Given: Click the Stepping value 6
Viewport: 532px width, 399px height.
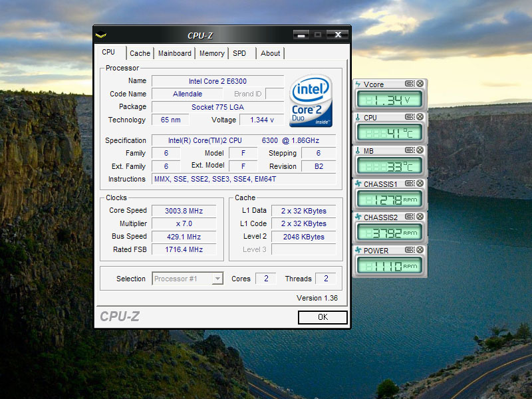Looking at the screenshot, I should coord(319,153).
